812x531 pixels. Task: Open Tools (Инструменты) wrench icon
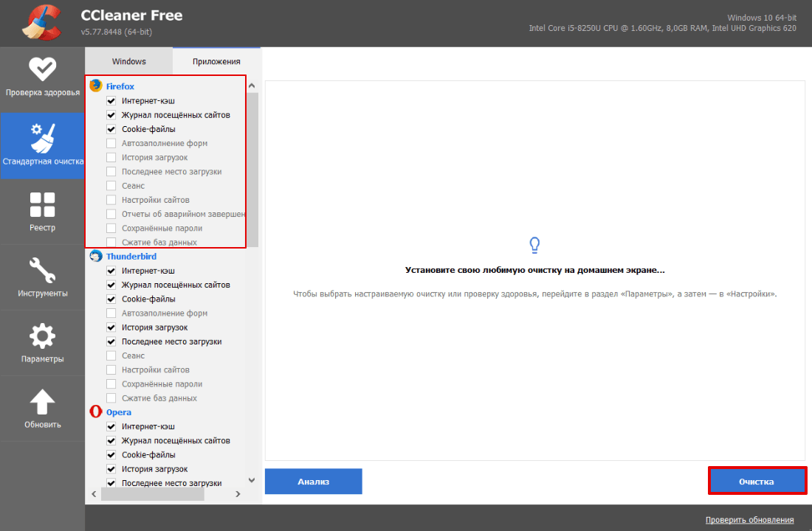(x=43, y=270)
